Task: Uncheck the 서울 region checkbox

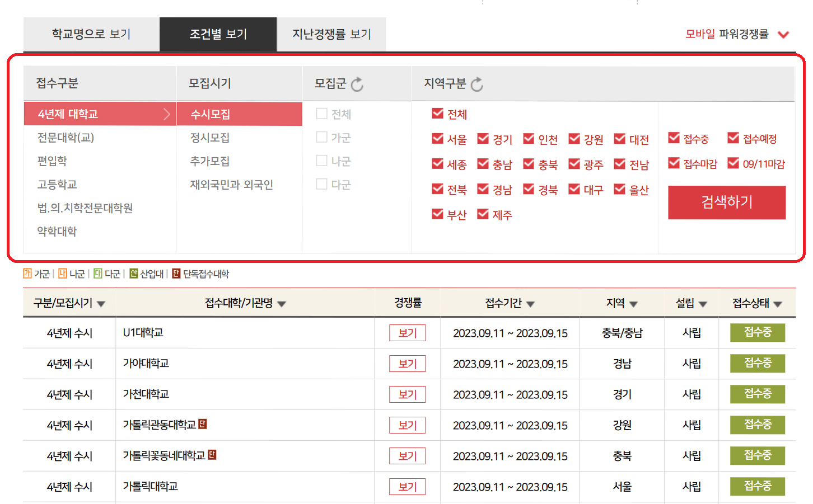Action: click(x=437, y=139)
